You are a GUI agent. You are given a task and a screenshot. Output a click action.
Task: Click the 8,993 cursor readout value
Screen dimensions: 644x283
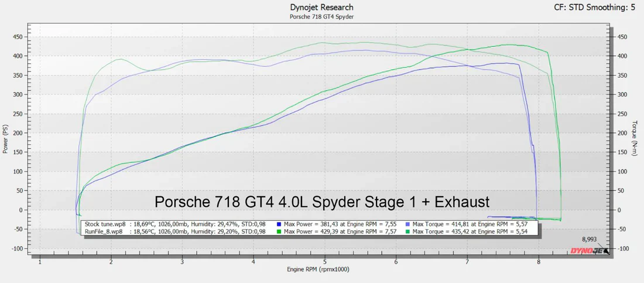click(x=588, y=239)
